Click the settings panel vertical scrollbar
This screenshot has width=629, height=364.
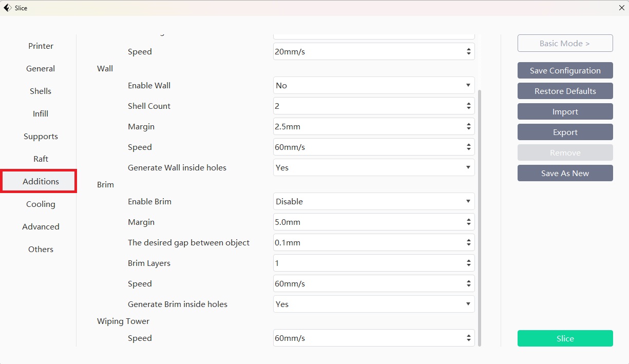(x=480, y=216)
